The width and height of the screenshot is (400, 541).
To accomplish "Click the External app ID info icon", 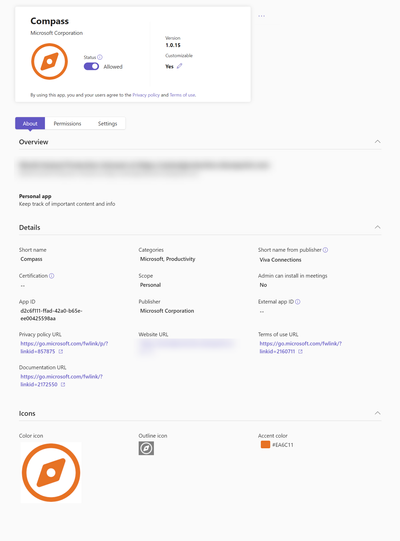I will coord(297,302).
